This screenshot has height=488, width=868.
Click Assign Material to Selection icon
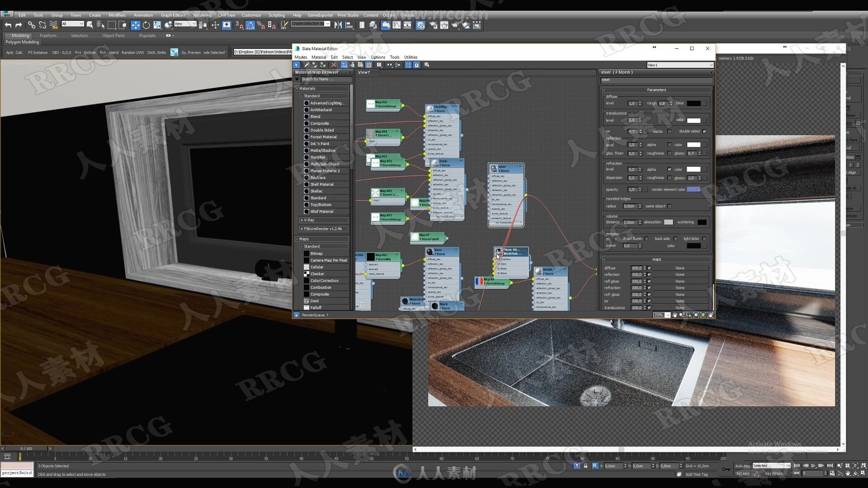click(x=323, y=65)
